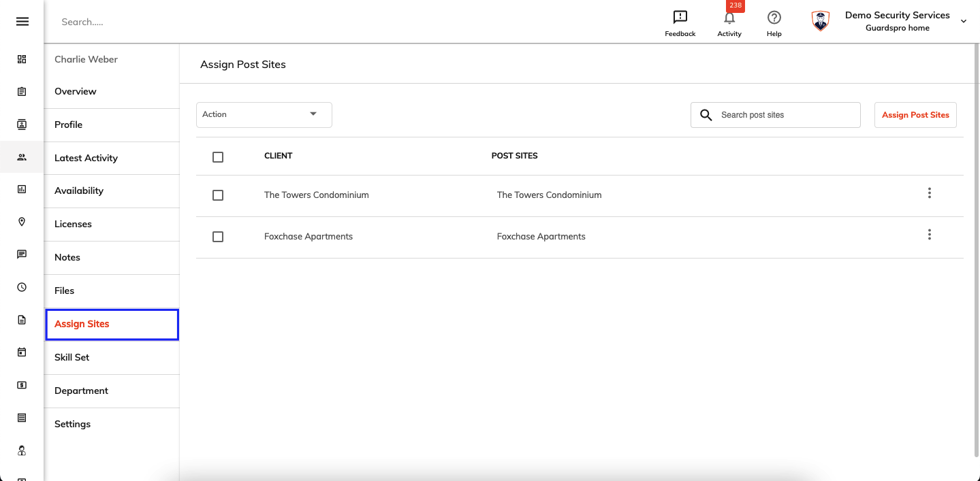
Task: Click the calendar icon in sidebar
Action: point(22,352)
